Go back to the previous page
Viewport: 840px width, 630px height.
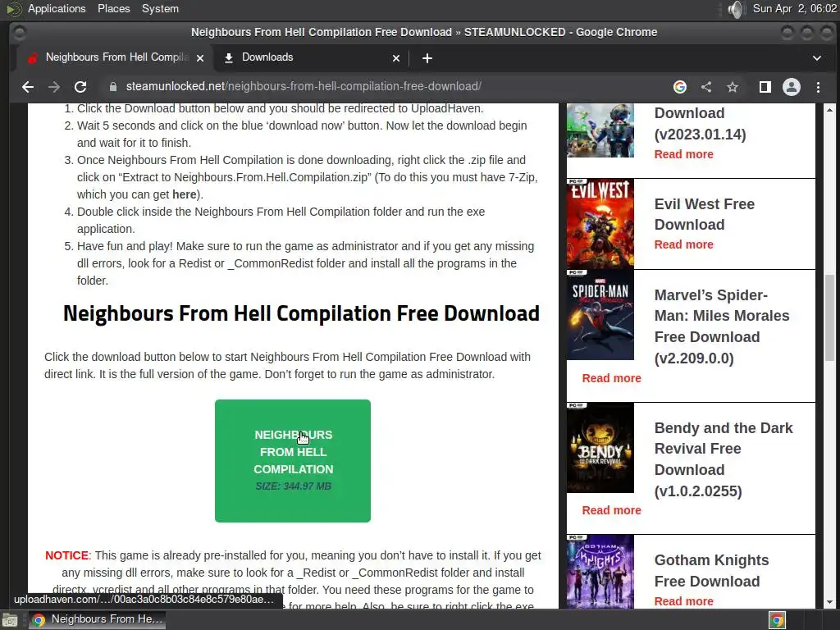[x=28, y=87]
